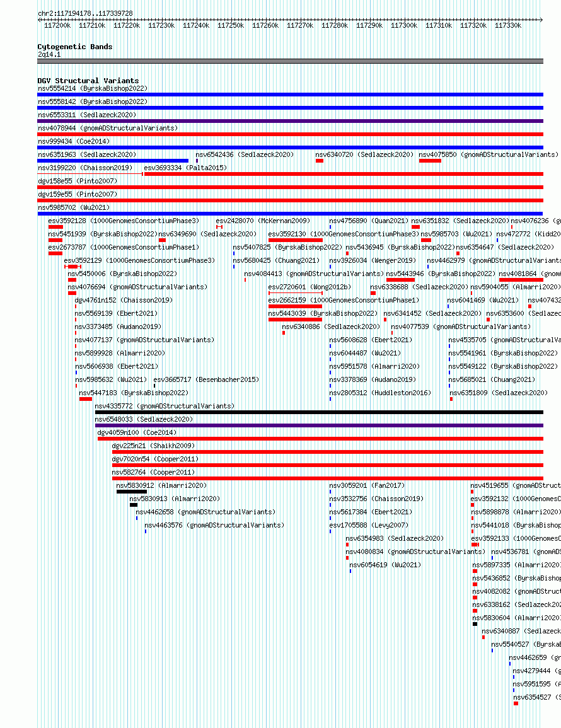Click dgv225n21 (Shaikh2009) label
The height and width of the screenshot is (728, 561).
pyautogui.click(x=153, y=446)
